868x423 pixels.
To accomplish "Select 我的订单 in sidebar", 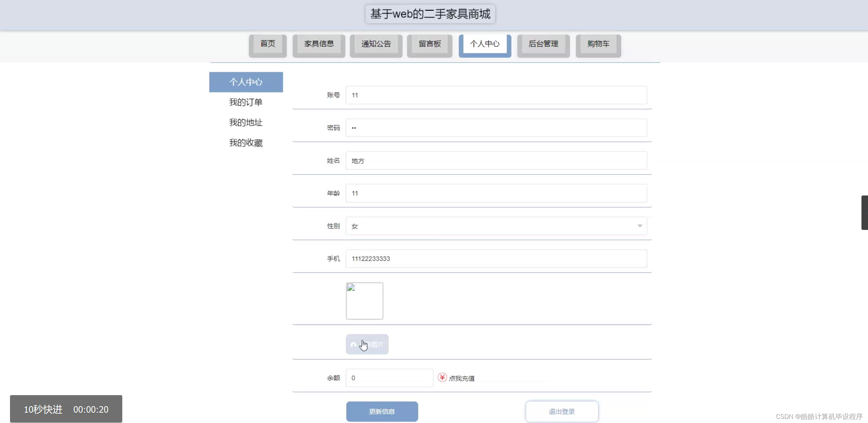I will coord(246,102).
